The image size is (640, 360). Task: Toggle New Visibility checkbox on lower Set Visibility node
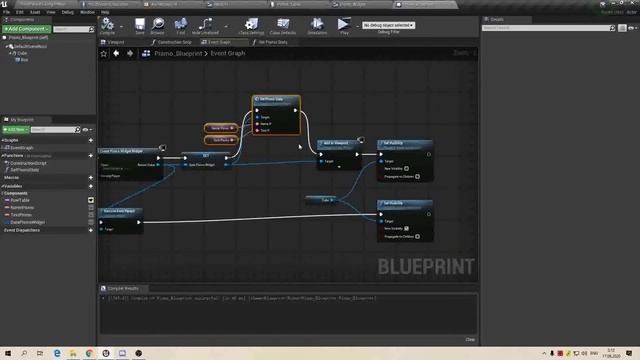tap(407, 229)
